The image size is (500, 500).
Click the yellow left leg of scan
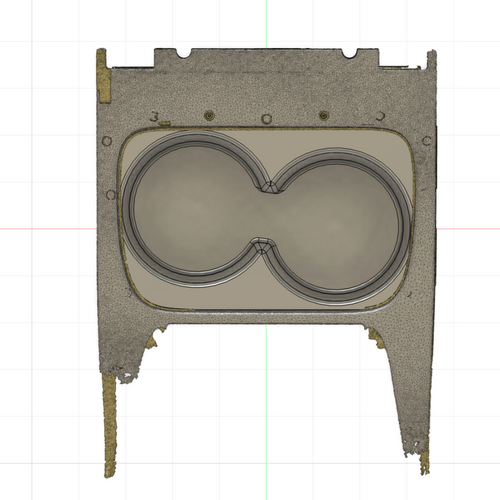point(110,425)
